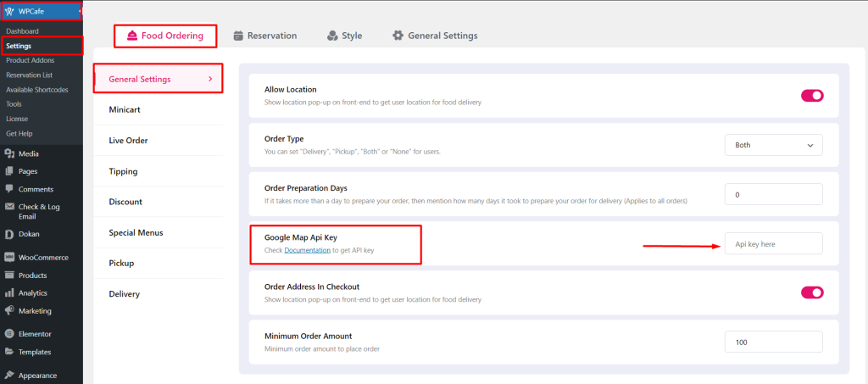The width and height of the screenshot is (868, 384).
Task: Click the Order Preparation Days heading text
Action: tap(305, 188)
